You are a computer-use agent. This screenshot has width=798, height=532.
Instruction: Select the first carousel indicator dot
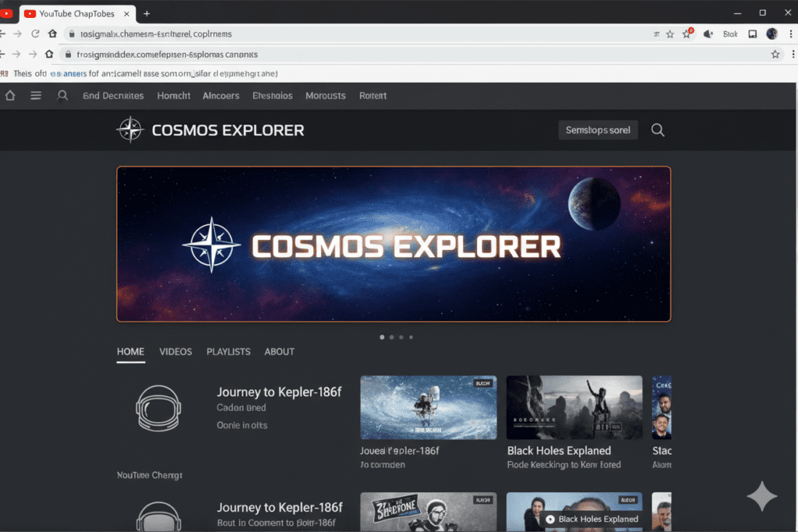point(381,336)
